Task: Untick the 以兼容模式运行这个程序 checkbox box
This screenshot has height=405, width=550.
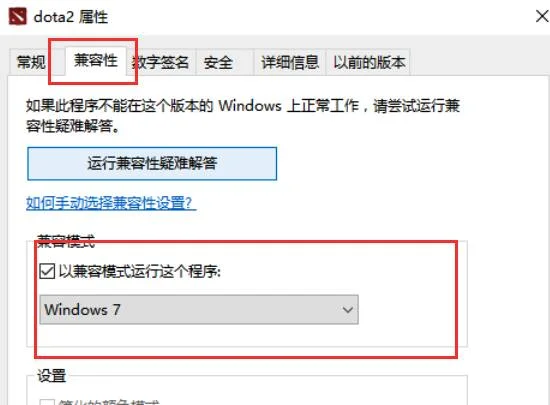Action: [x=47, y=271]
